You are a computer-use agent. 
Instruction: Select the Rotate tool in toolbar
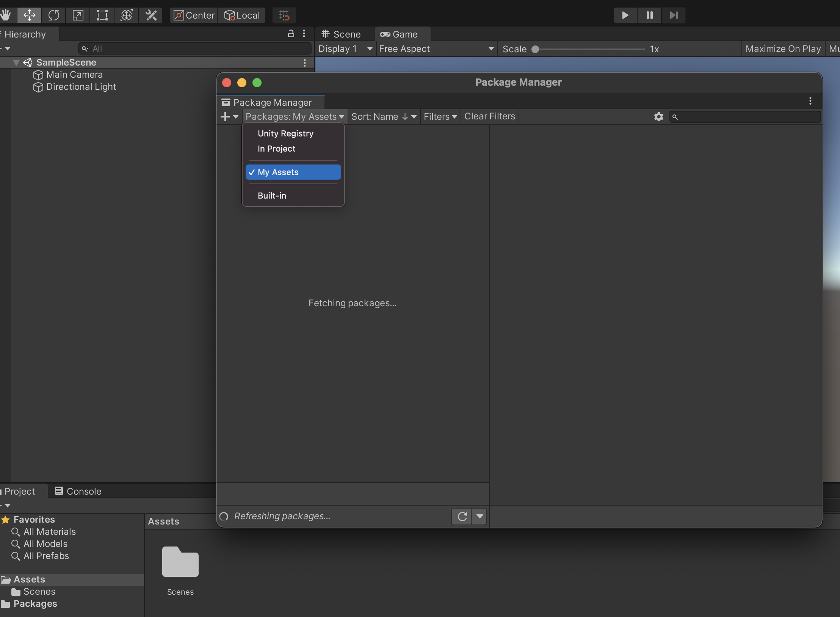54,15
